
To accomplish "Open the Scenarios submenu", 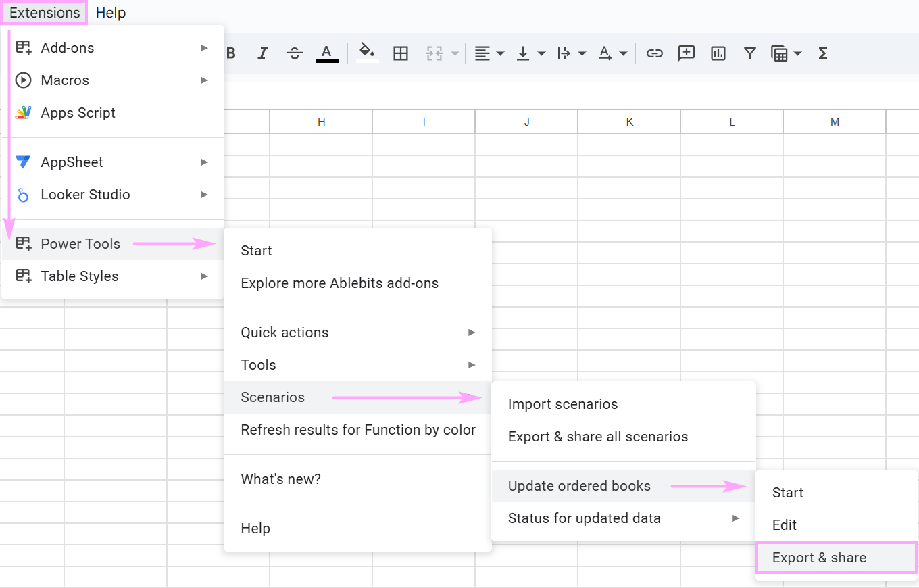I will click(x=357, y=397).
